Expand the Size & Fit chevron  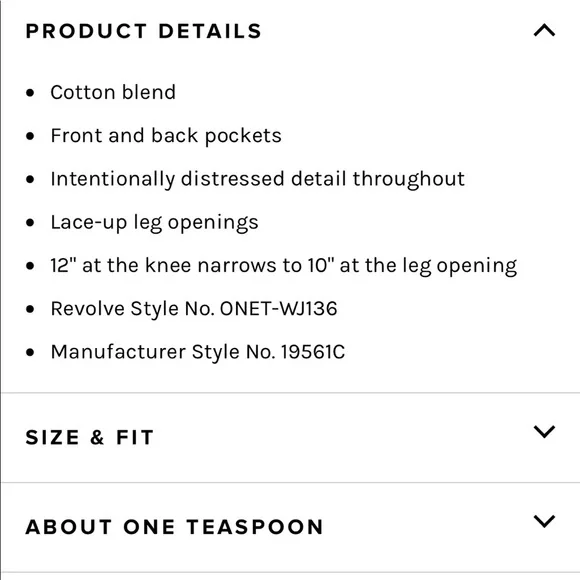(x=544, y=432)
